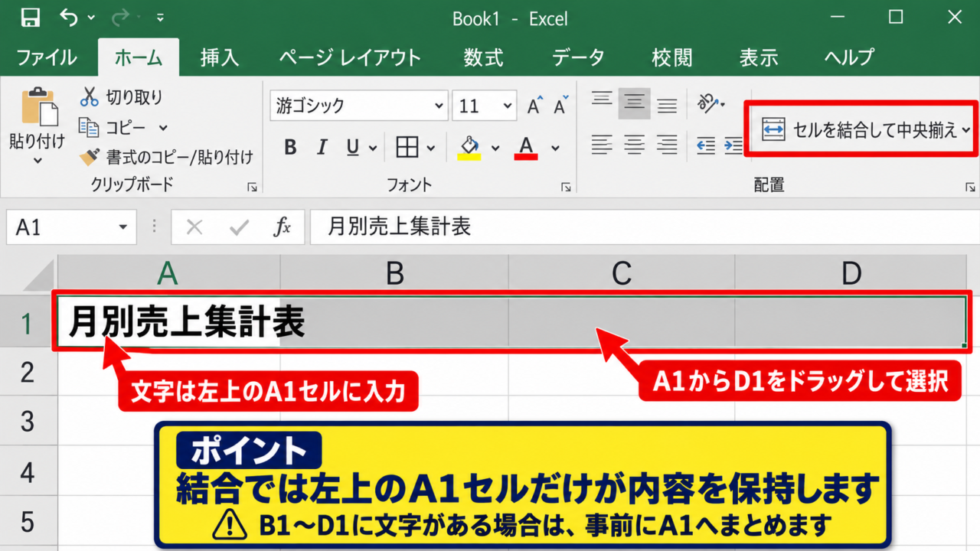Cancel entry with the X icon
980x551 pixels.
(194, 227)
